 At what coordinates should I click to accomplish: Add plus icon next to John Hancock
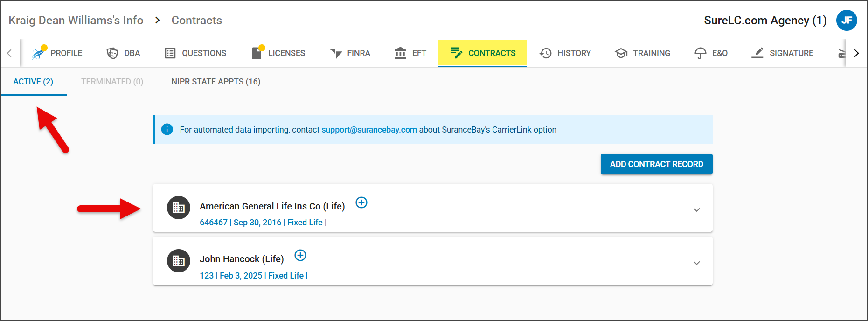300,255
